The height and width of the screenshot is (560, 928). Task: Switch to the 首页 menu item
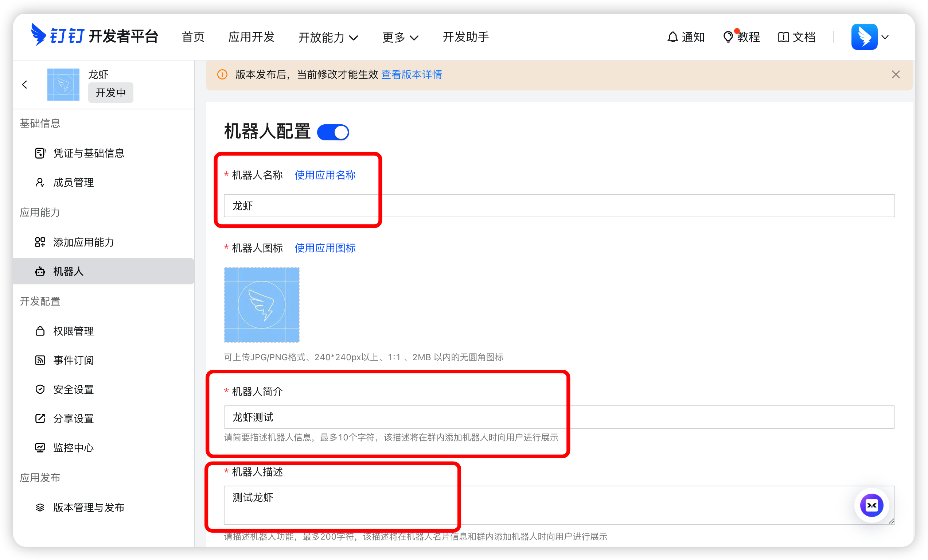[193, 37]
